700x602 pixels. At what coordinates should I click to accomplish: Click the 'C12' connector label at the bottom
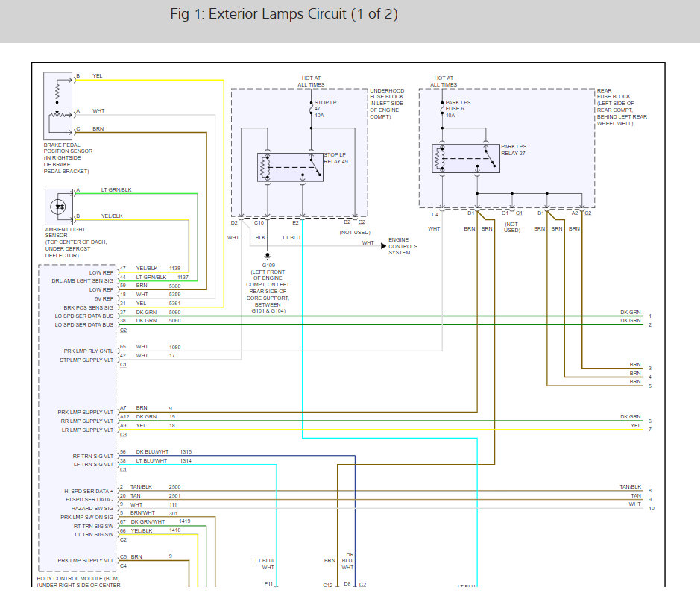tap(328, 585)
